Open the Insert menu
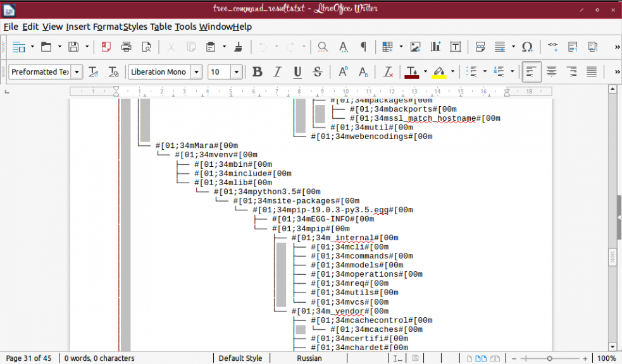Screen dimensions: 622x364 point(78,27)
